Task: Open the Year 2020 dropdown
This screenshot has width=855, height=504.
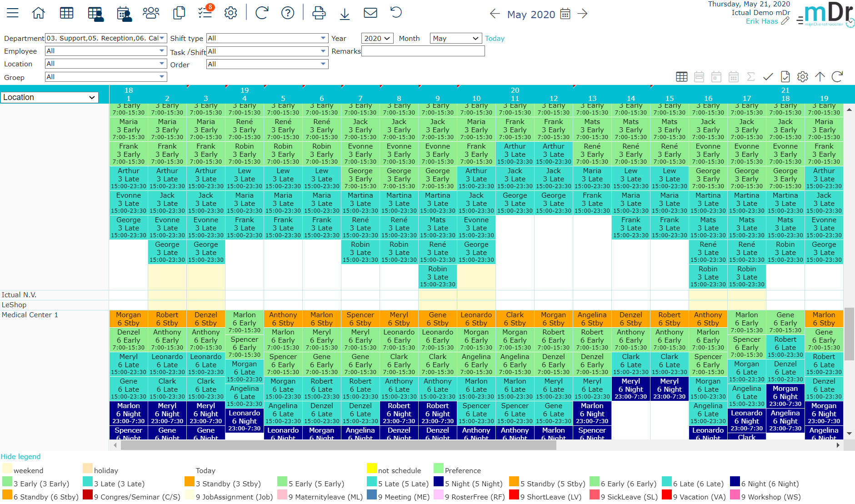Action: pyautogui.click(x=377, y=38)
